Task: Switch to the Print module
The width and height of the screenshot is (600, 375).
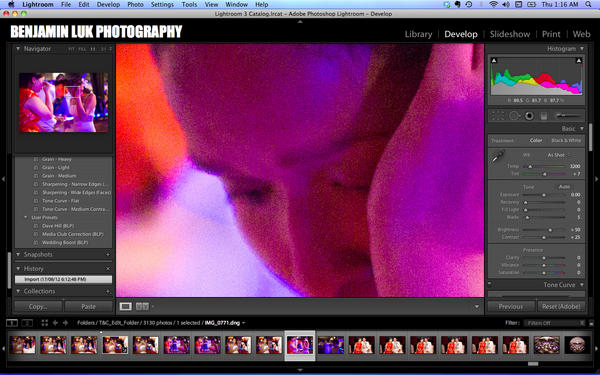Action: [551, 34]
